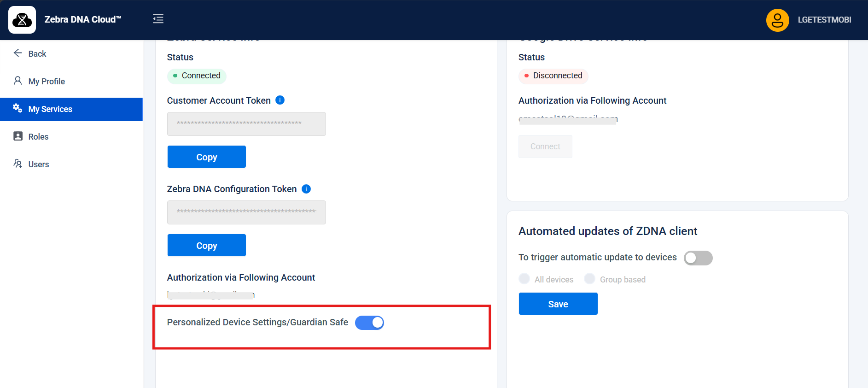Copy the Zebra DNA Configuration Token
This screenshot has height=388, width=868.
(206, 245)
